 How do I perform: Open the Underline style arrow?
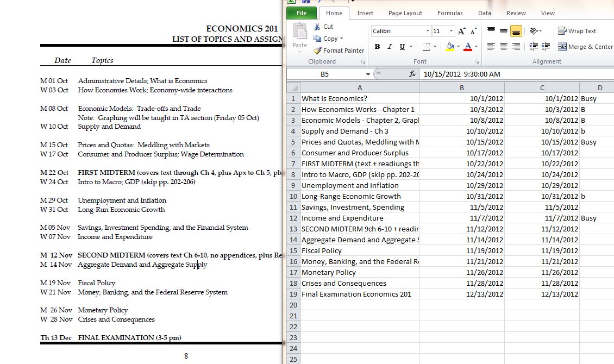click(411, 47)
